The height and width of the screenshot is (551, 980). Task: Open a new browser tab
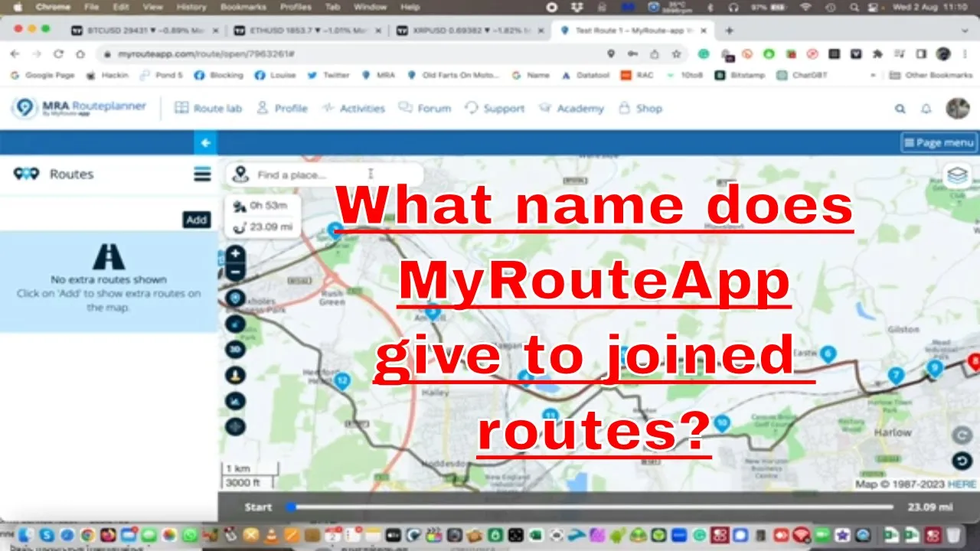coord(729,31)
